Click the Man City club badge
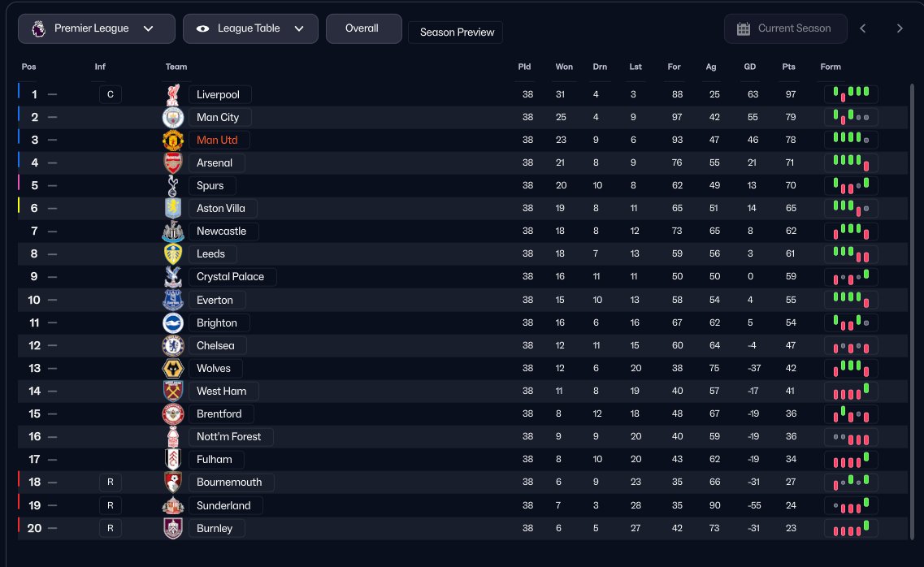Viewport: 924px width, 567px height. point(173,117)
